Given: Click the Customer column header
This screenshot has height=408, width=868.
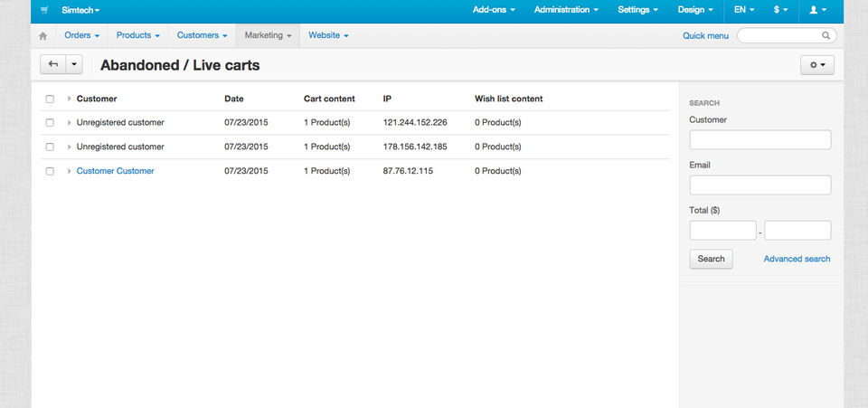Looking at the screenshot, I should pos(97,99).
